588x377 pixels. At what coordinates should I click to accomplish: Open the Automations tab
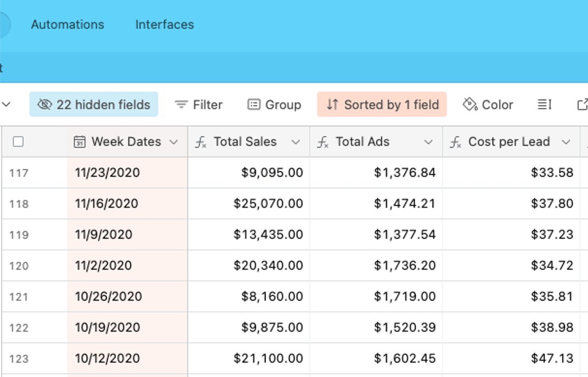click(x=67, y=25)
